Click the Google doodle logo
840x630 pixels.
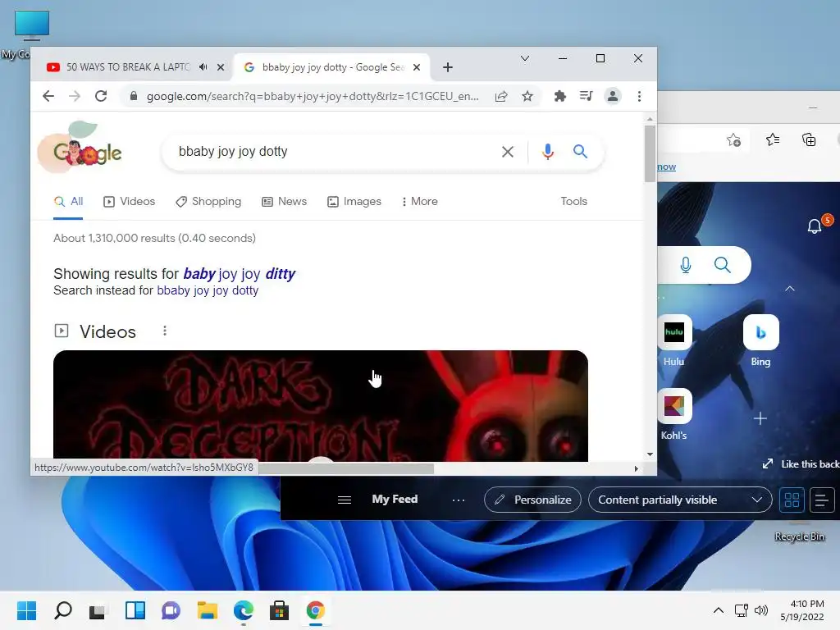click(80, 148)
